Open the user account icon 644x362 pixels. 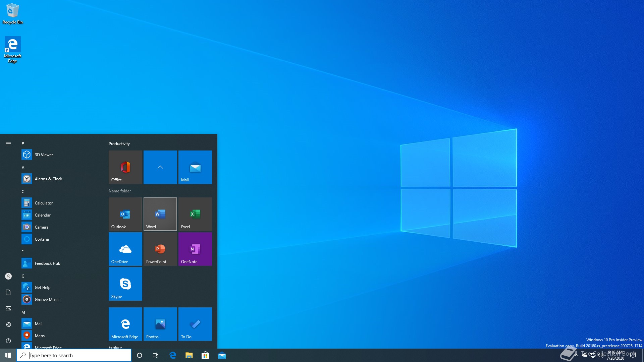coord(8,276)
